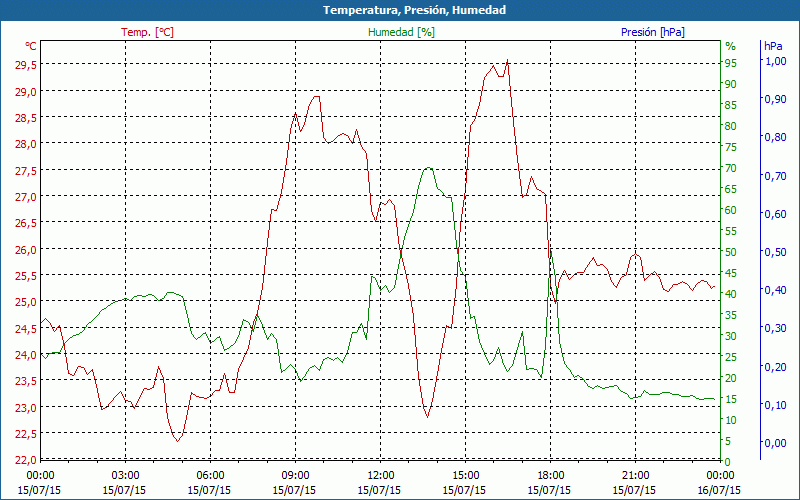Click the 25,0 temperature axis value
The width and height of the screenshot is (800, 500).
point(26,302)
